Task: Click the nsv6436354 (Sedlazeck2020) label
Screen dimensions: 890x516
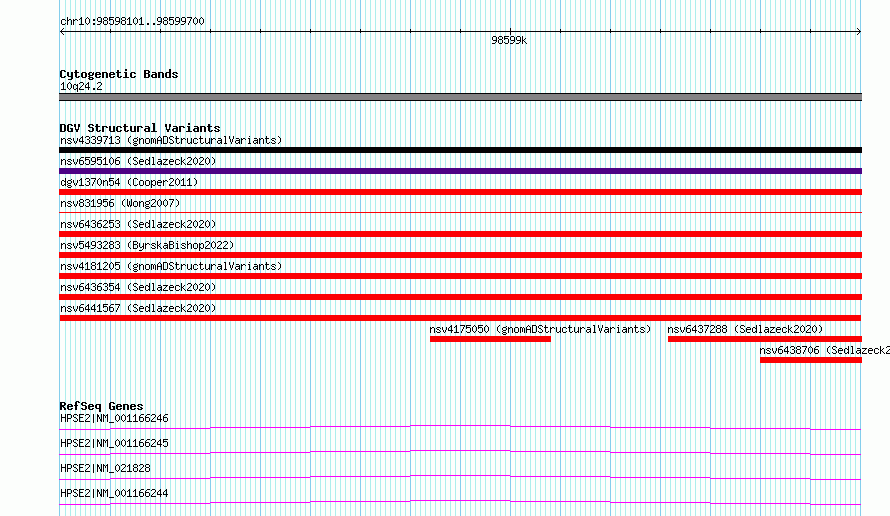Action: [x=138, y=287]
